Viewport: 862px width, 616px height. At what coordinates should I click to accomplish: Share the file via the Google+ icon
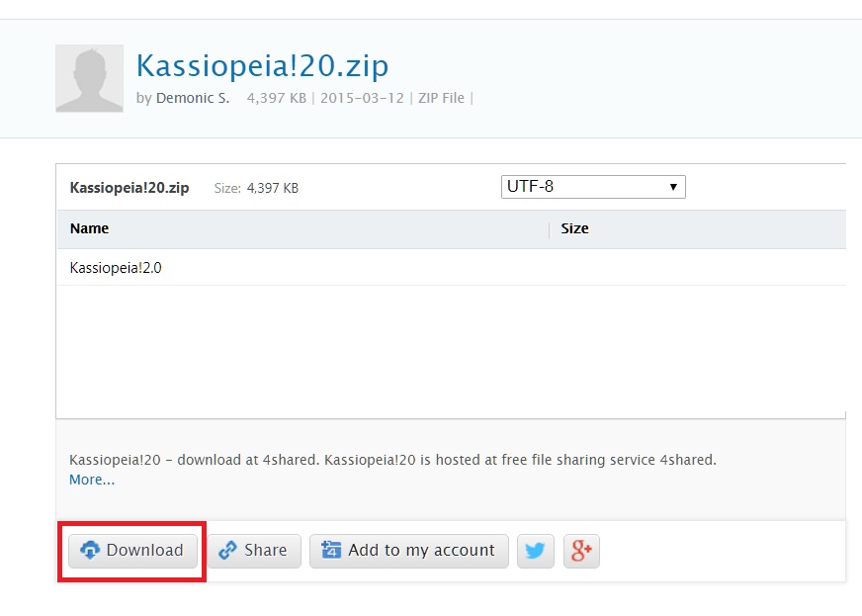click(581, 551)
